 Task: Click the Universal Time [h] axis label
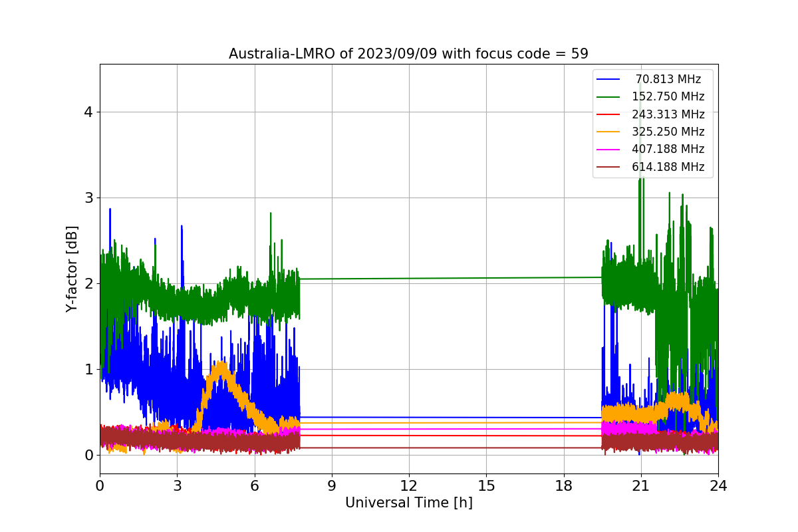pos(409,503)
